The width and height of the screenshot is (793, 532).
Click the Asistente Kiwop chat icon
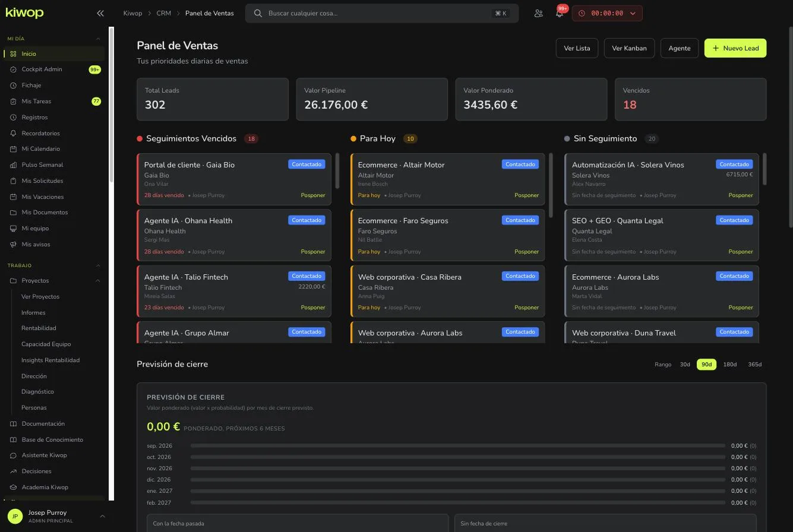[x=13, y=455]
